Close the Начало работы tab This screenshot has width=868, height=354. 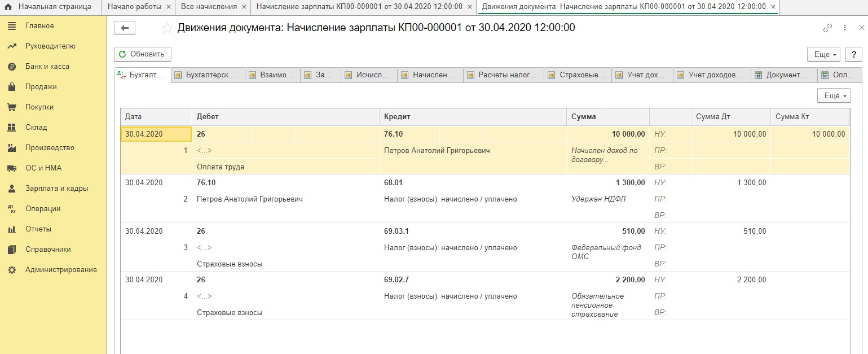169,7
